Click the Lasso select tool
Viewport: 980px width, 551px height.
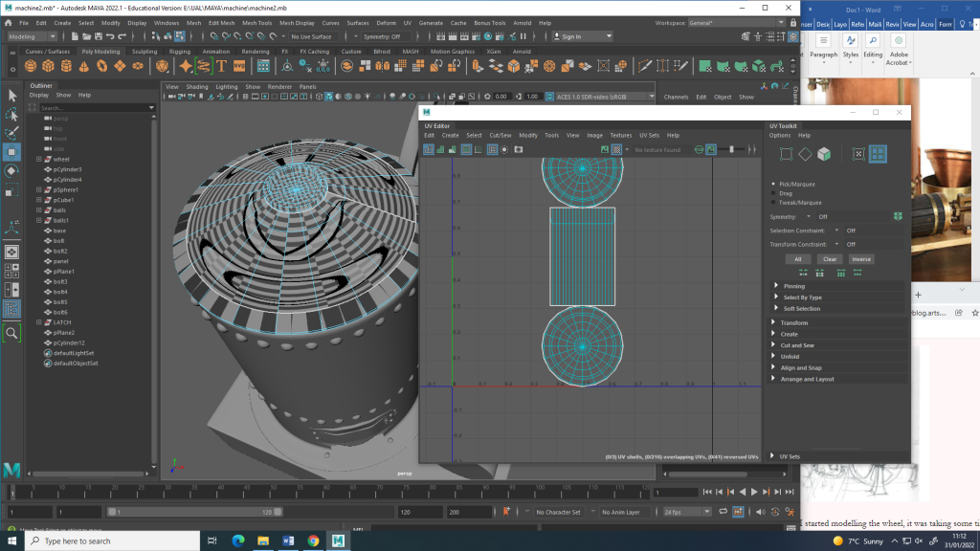11,115
